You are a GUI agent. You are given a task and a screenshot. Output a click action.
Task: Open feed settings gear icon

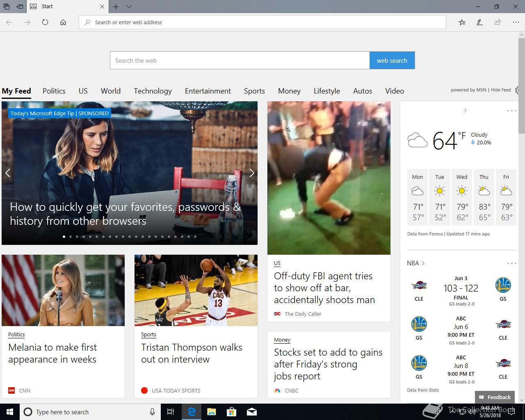(x=518, y=90)
